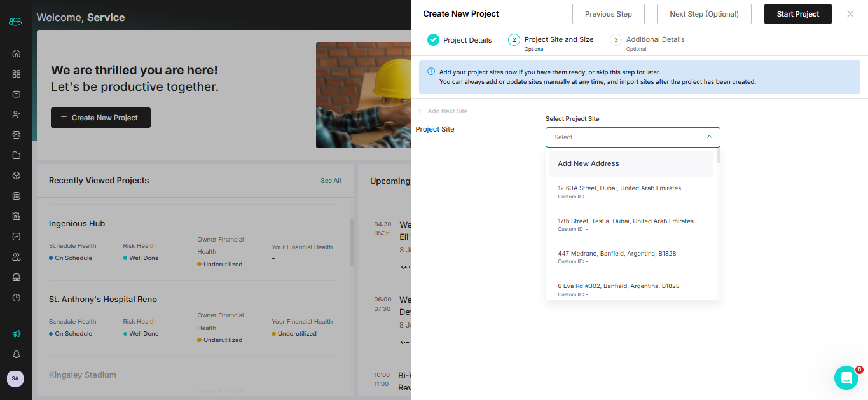Open the pie chart clock icon in sidebar
The height and width of the screenshot is (400, 868).
click(x=17, y=298)
